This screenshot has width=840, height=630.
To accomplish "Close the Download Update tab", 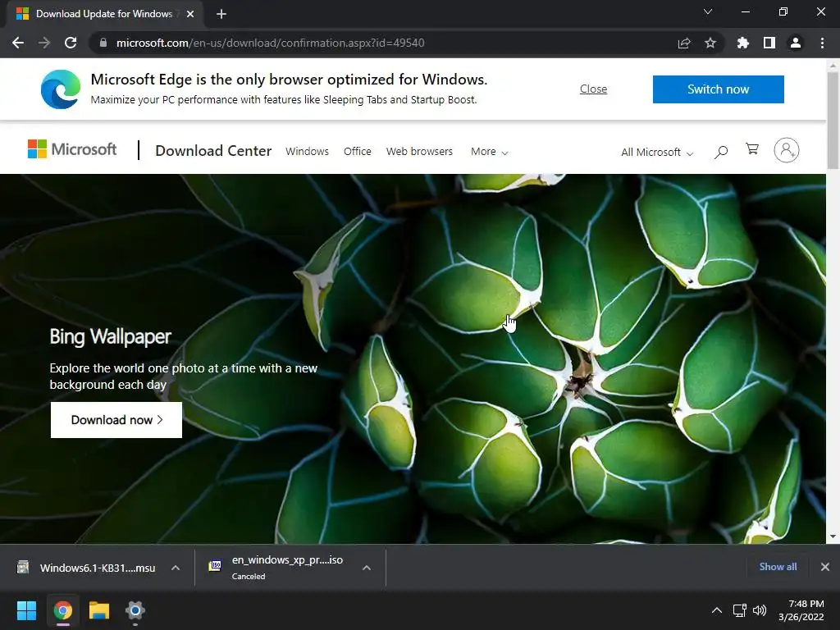I will tap(190, 14).
